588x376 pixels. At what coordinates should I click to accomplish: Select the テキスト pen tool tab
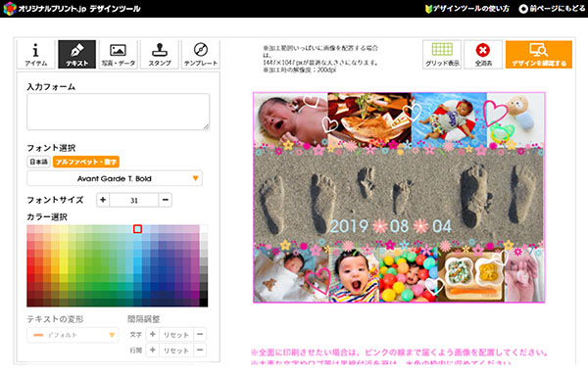[76, 54]
